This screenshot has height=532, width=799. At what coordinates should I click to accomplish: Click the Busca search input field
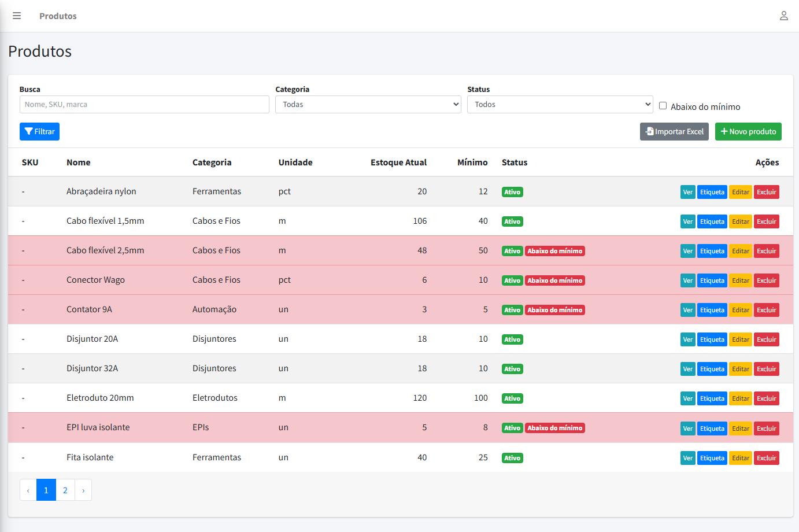click(x=144, y=105)
